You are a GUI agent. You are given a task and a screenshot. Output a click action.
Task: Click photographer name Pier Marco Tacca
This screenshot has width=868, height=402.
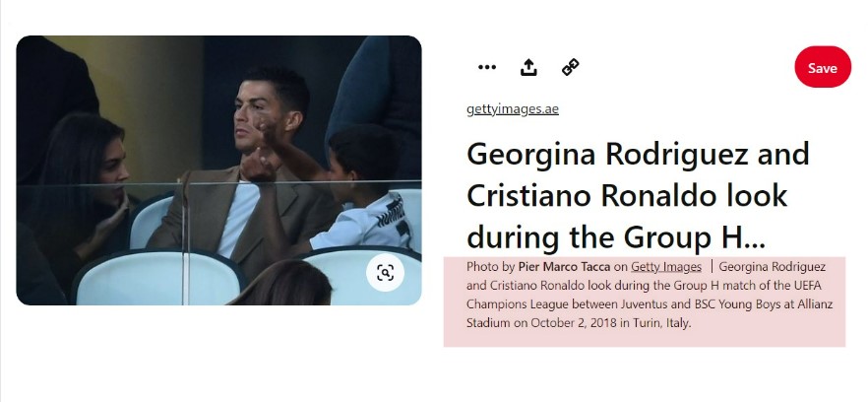tap(564, 266)
